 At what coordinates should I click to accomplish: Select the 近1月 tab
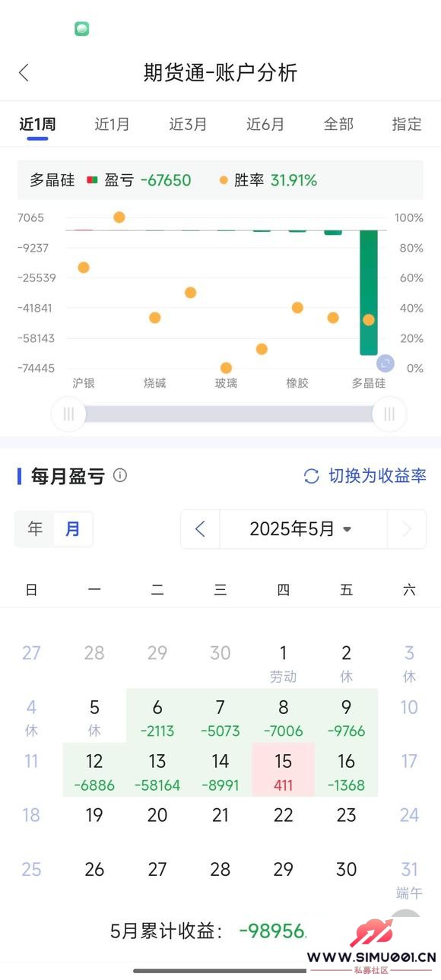[x=112, y=125]
